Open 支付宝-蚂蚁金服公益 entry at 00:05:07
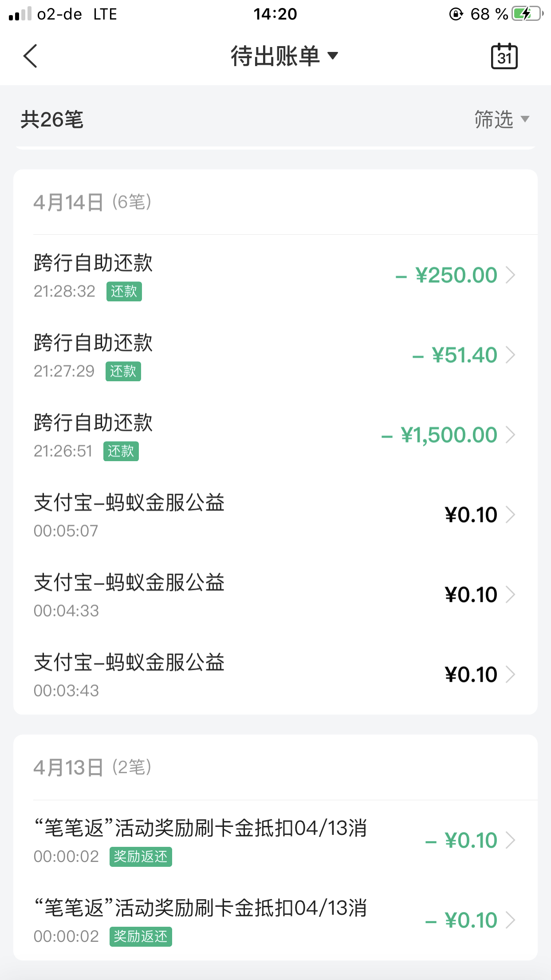The height and width of the screenshot is (980, 551). click(275, 515)
